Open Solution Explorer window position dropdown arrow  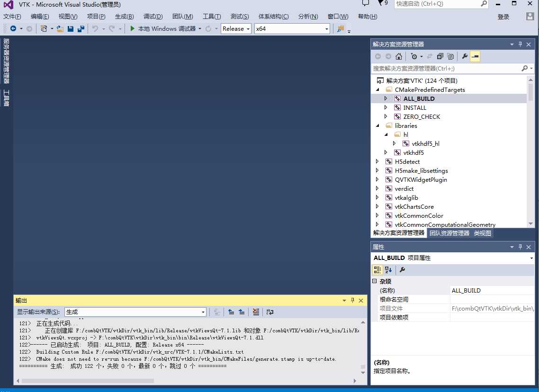512,45
